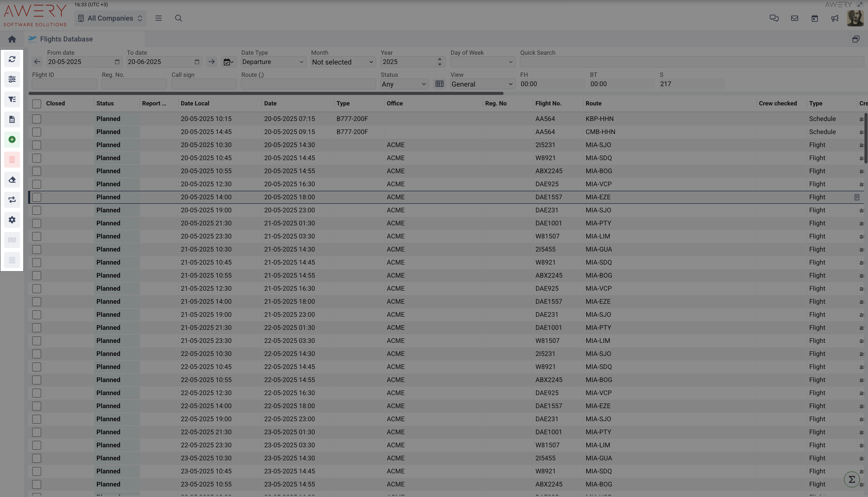Screen dimensions: 868x497
Task: Click the Quick Search input field
Action: point(691,62)
